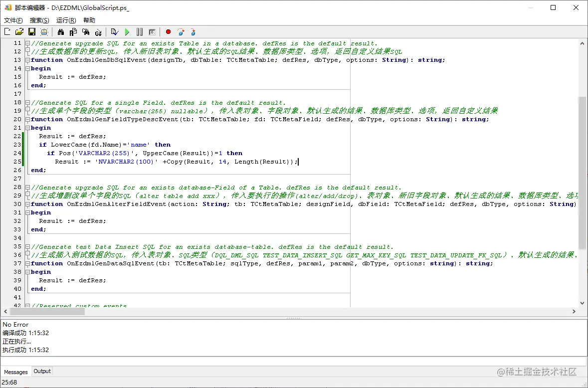Click function name OnEzdmlGenDbSqlEvent

point(107,60)
